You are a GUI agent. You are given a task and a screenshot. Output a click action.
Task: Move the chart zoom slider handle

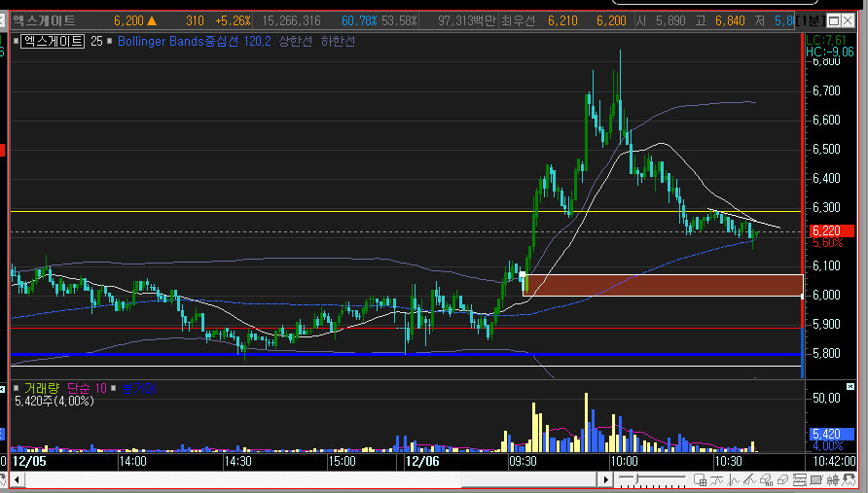pyautogui.click(x=636, y=478)
